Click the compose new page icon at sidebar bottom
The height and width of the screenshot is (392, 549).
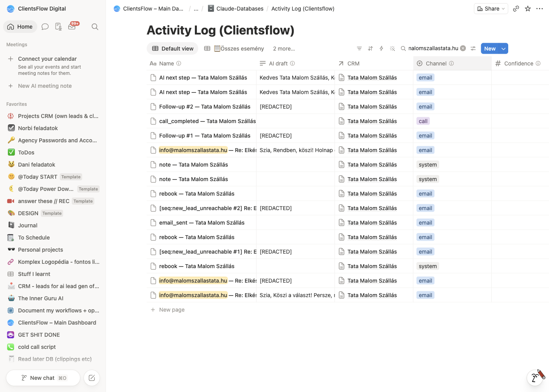[92, 378]
